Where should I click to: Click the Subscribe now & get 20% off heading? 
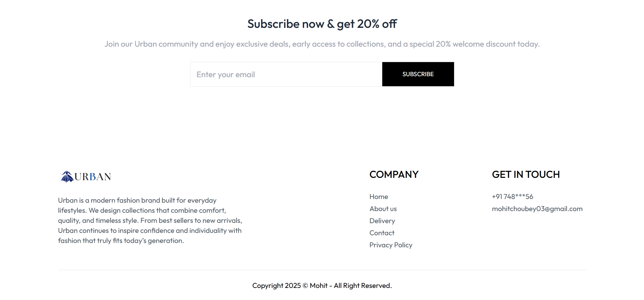pos(322,24)
